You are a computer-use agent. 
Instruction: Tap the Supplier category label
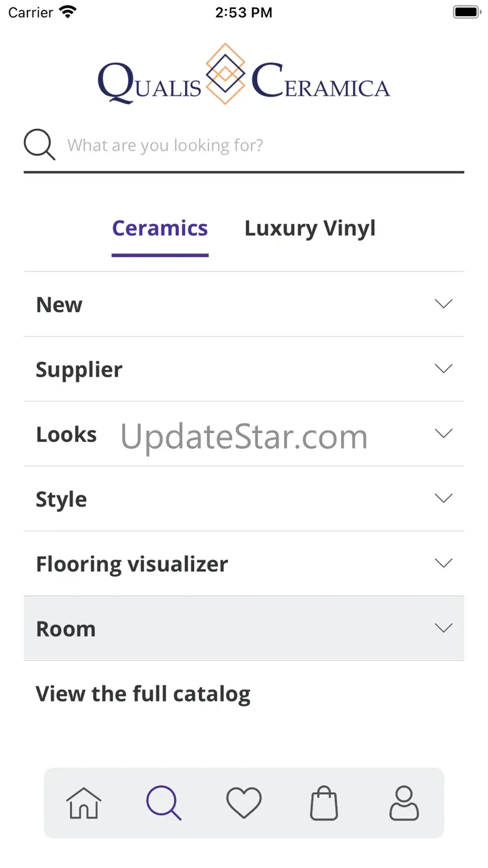(x=79, y=369)
